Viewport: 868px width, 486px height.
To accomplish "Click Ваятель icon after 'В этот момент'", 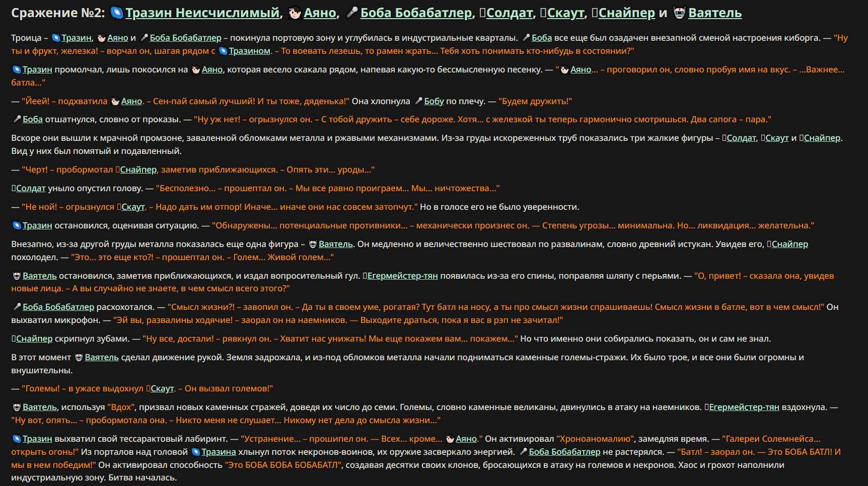I will point(79,357).
